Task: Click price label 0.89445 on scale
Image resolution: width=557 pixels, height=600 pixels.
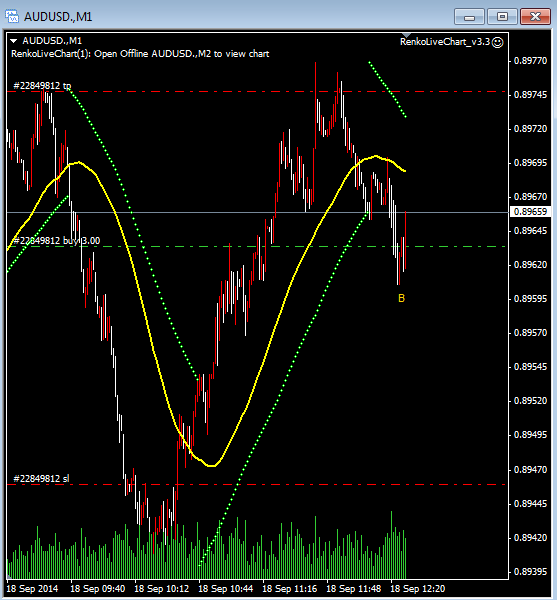Action: 530,504
